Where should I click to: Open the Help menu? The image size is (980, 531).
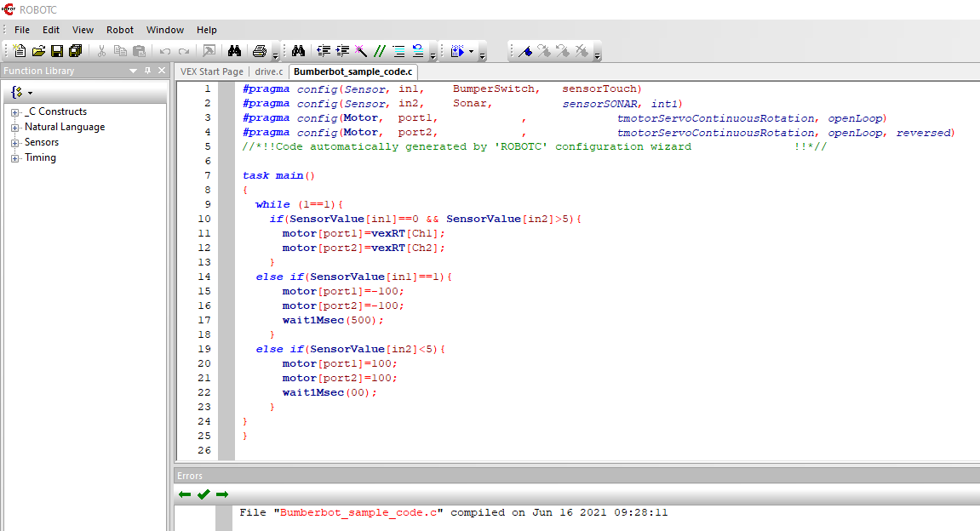point(207,30)
